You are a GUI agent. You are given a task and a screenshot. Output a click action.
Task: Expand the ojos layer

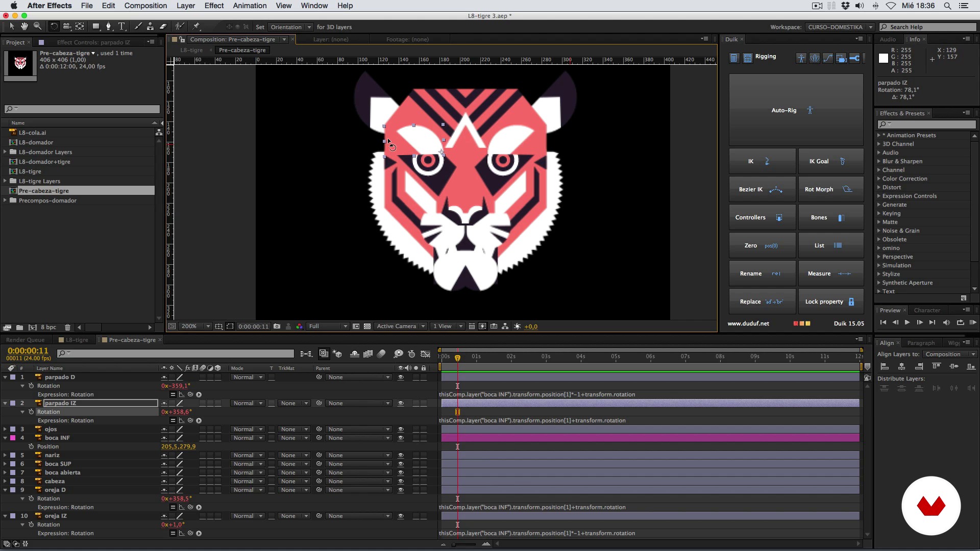[5, 430]
